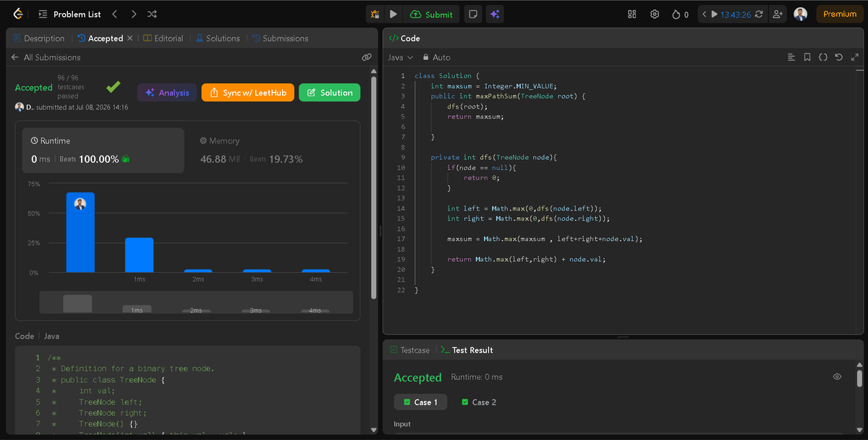Open the notes sticky-note icon

472,14
